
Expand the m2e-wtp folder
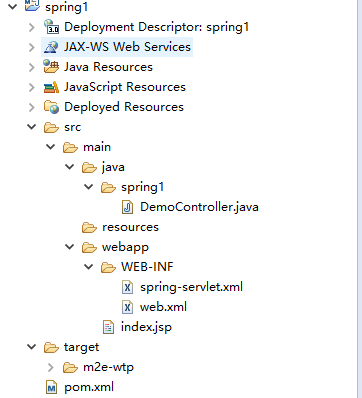tap(51, 367)
